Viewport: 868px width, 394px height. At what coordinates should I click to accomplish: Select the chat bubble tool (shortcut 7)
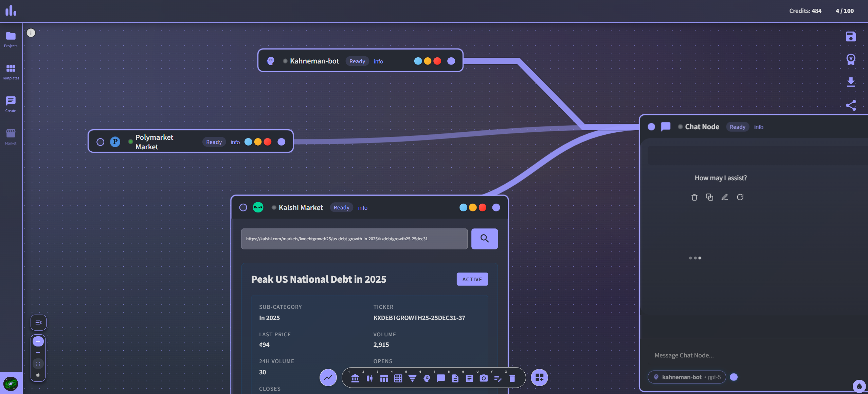(x=441, y=378)
